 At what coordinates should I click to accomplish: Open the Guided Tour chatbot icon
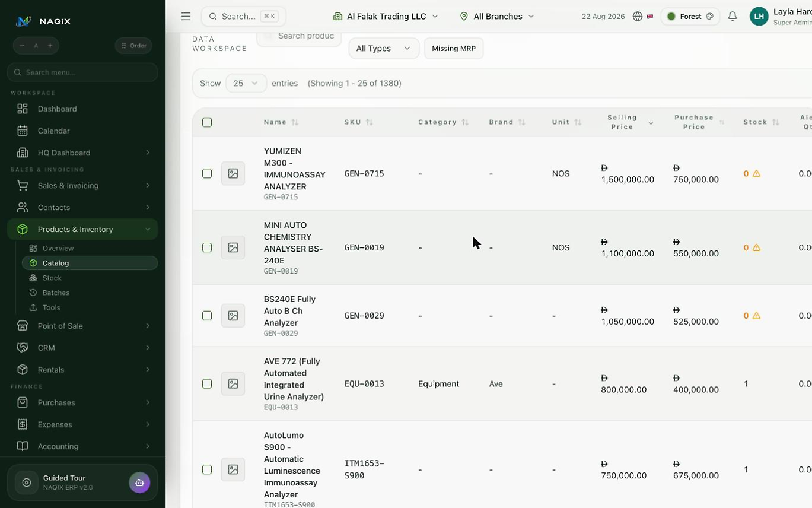coord(139,482)
